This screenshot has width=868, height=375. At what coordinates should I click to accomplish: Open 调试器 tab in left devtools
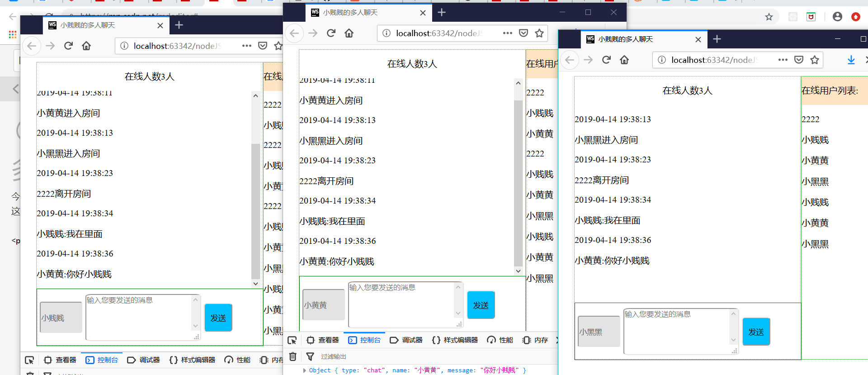coord(144,360)
